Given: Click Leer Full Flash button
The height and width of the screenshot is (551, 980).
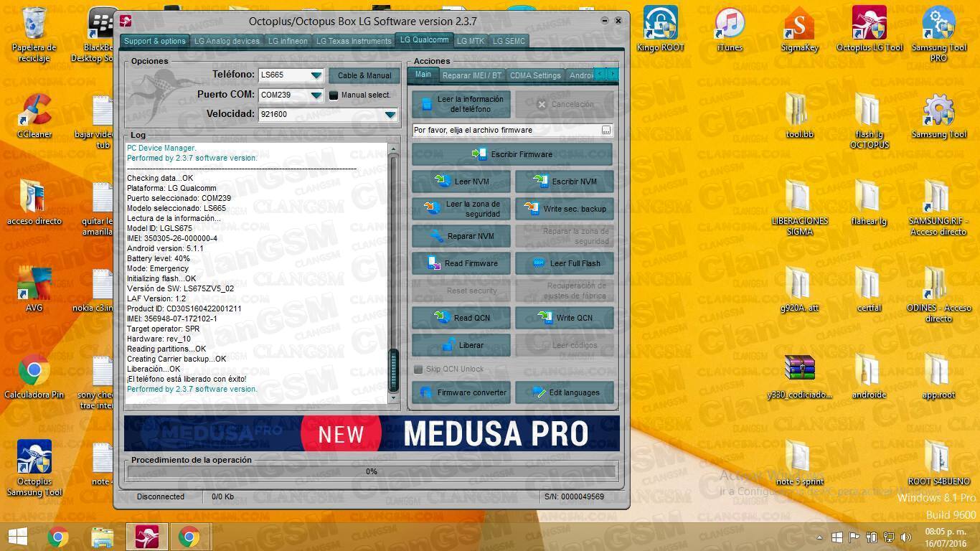Looking at the screenshot, I should 564,263.
